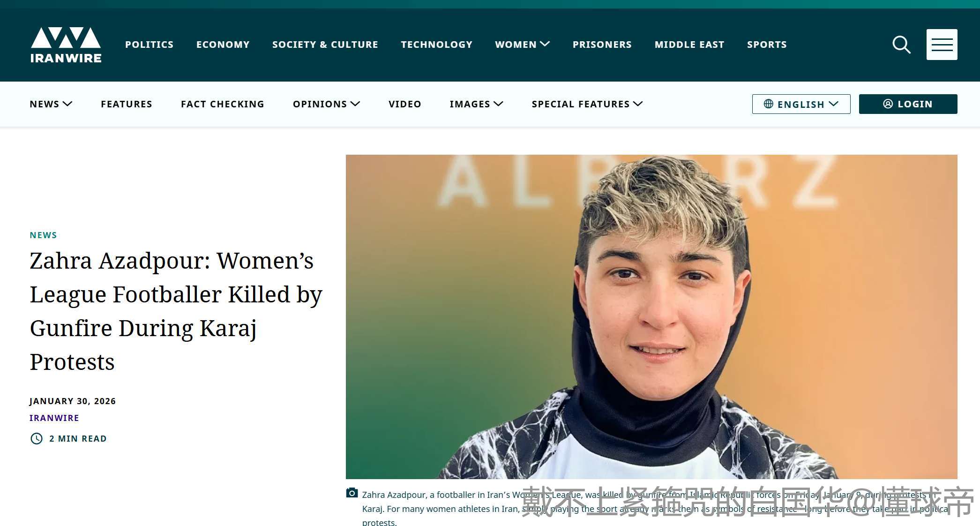Click the clock icon next to 2 min read

37,438
